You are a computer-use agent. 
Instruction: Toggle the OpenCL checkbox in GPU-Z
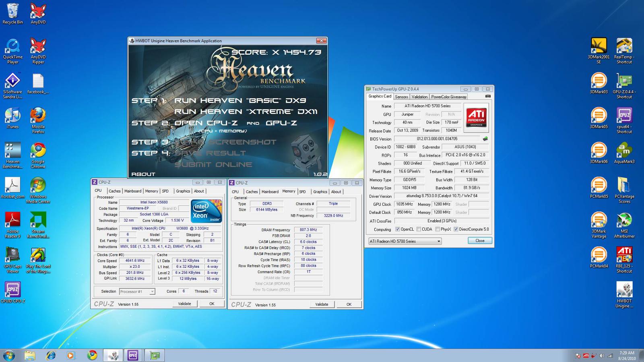(398, 229)
